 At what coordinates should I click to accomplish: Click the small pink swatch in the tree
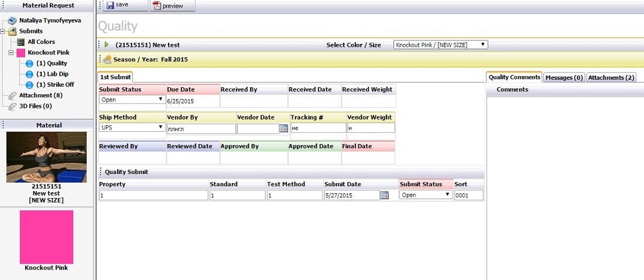(x=20, y=53)
